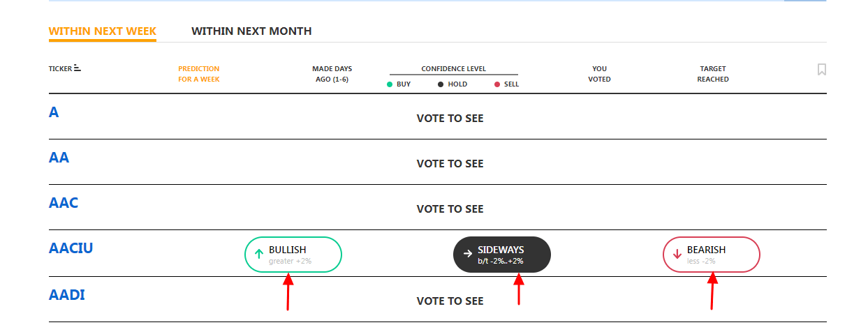Click Vote To See for AADI
The width and height of the screenshot is (868, 325).
pyautogui.click(x=450, y=301)
